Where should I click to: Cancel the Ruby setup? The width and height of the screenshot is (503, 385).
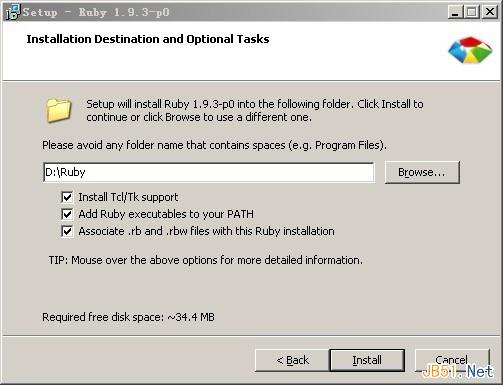[x=452, y=360]
